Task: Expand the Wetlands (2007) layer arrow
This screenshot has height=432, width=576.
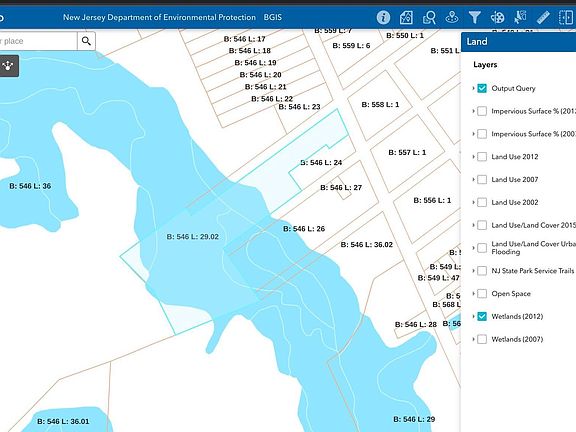Action: [x=474, y=339]
